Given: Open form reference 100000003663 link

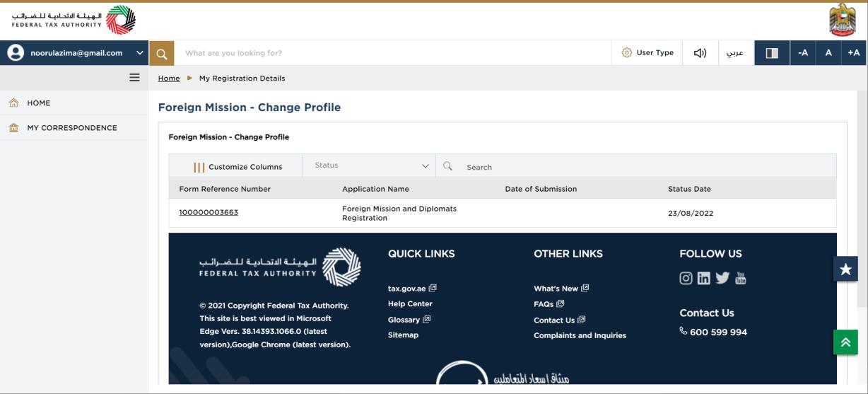Looking at the screenshot, I should coord(209,213).
